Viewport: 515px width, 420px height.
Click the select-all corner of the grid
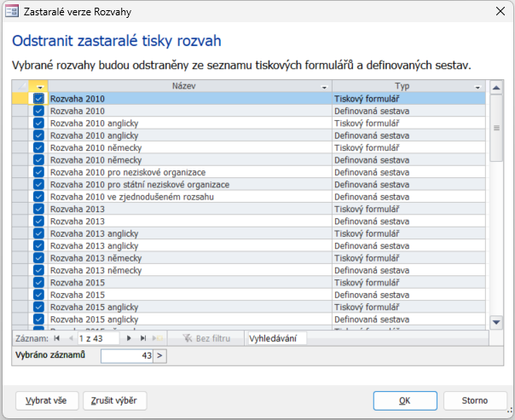coord(20,86)
